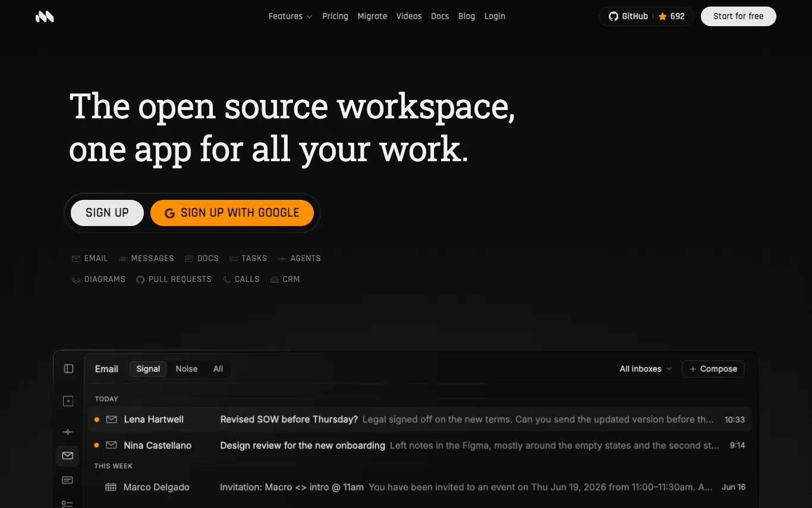Click the Jun 16 date

(x=734, y=487)
